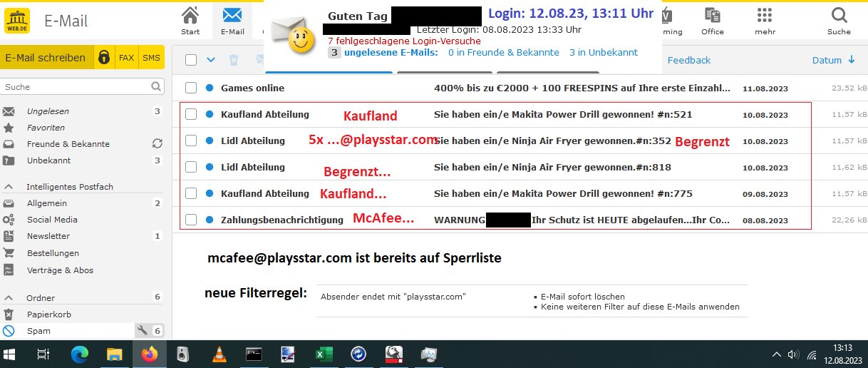868x368 pixels.
Task: Launch Microsoft Edge from the taskbar
Action: tap(78, 354)
